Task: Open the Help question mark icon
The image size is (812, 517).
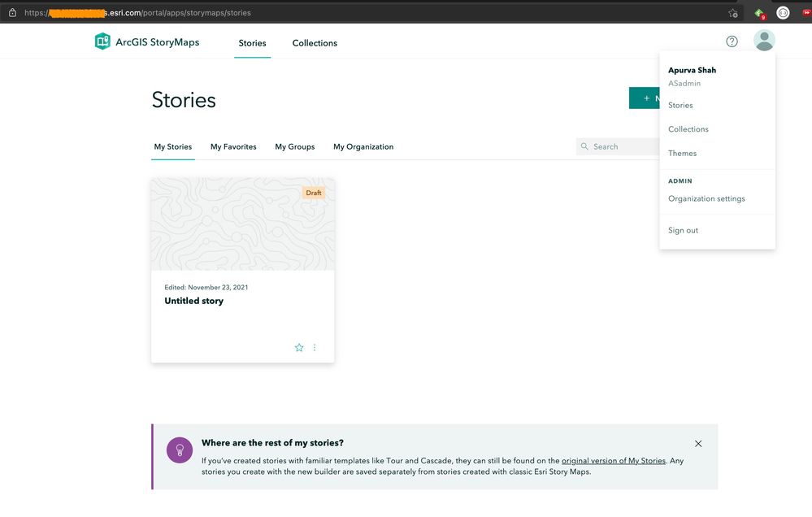Action: coord(732,41)
